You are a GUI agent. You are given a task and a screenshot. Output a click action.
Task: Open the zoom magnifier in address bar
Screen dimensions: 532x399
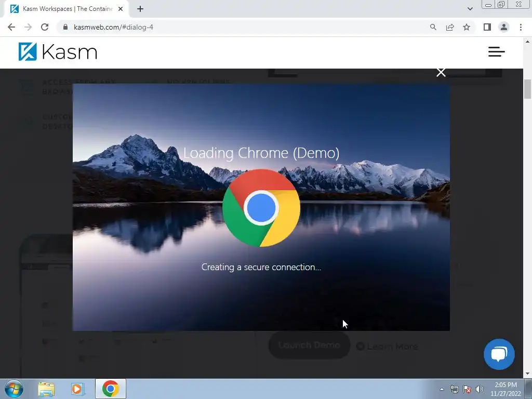(x=433, y=27)
